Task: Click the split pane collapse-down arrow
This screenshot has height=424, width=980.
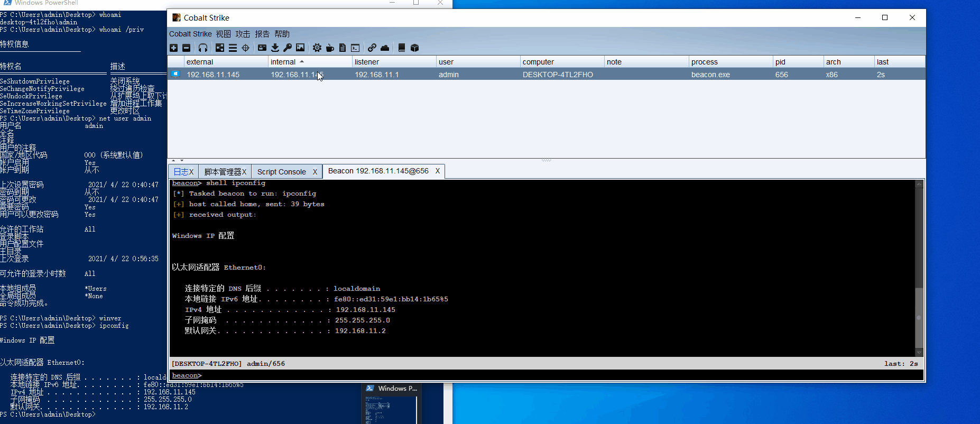Action: pyautogui.click(x=181, y=160)
